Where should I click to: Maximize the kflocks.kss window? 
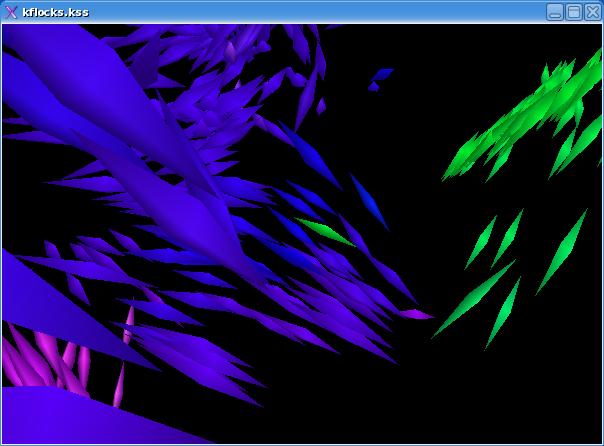574,12
